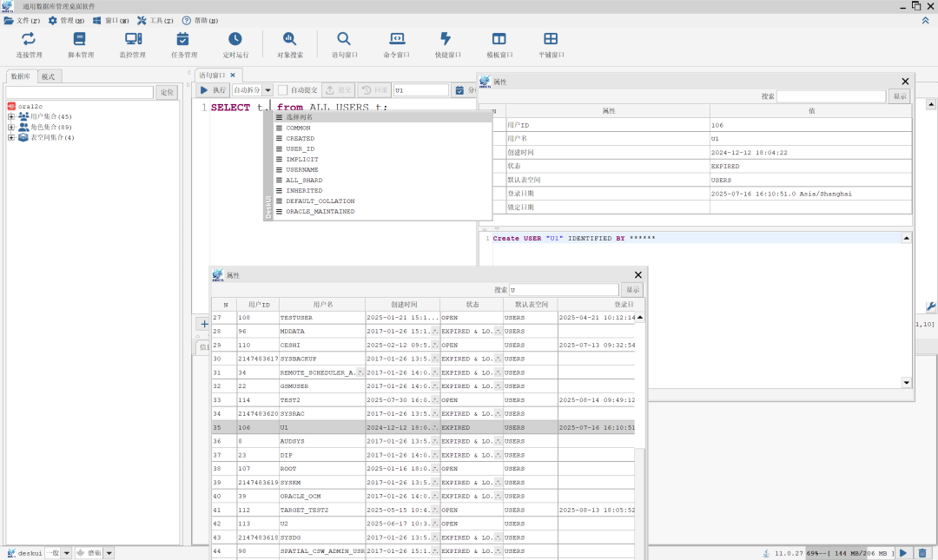Close the 语句窗口 tab with its x icon
Viewport: 938px width, 560px height.
(233, 75)
